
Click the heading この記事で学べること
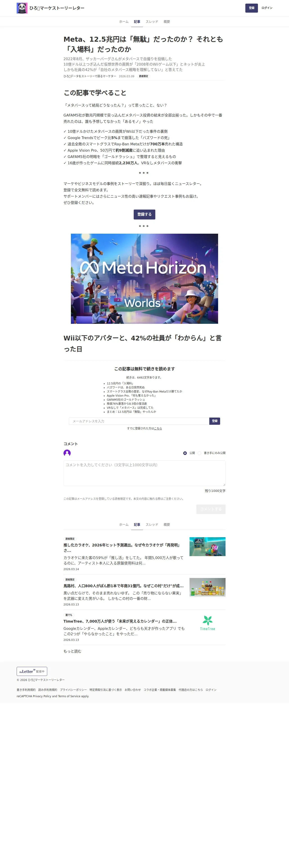(x=95, y=93)
